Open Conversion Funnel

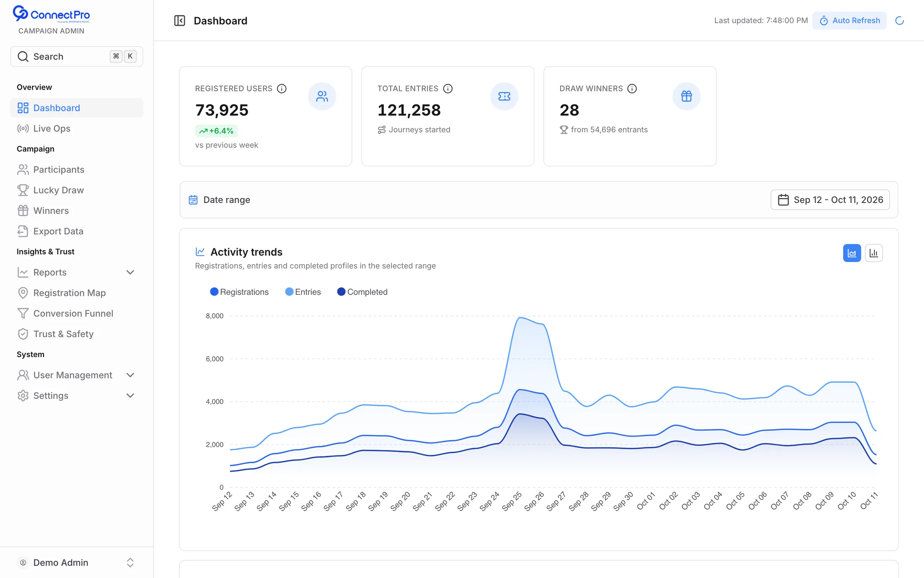click(x=77, y=313)
